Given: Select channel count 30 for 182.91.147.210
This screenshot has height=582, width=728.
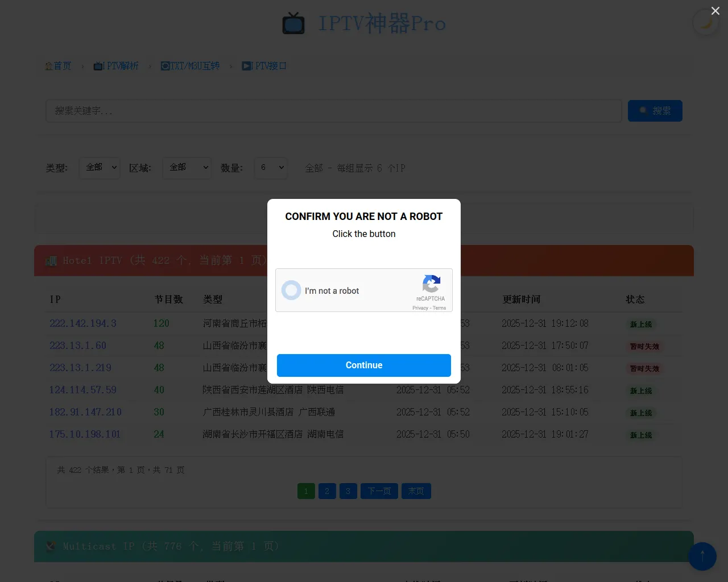Looking at the screenshot, I should (x=159, y=412).
